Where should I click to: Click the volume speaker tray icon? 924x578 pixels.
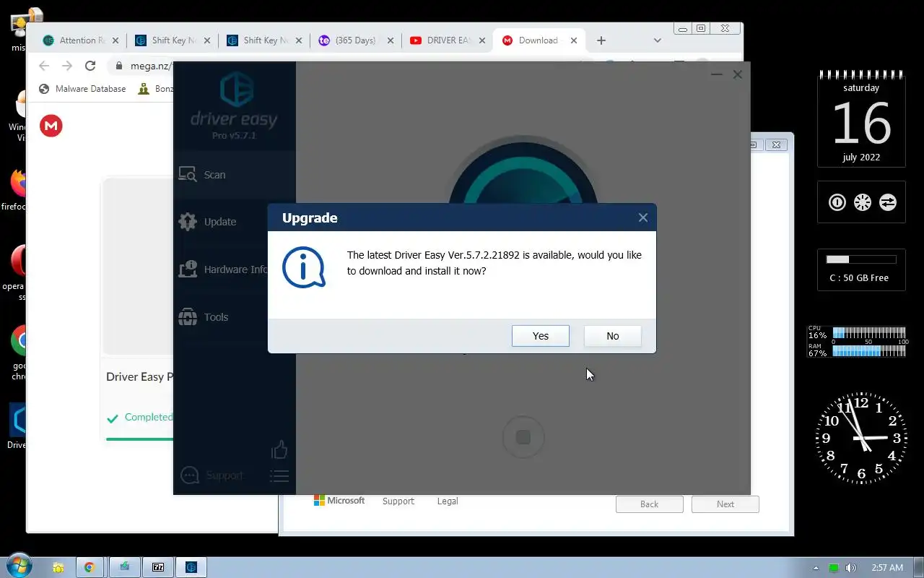[x=850, y=568]
